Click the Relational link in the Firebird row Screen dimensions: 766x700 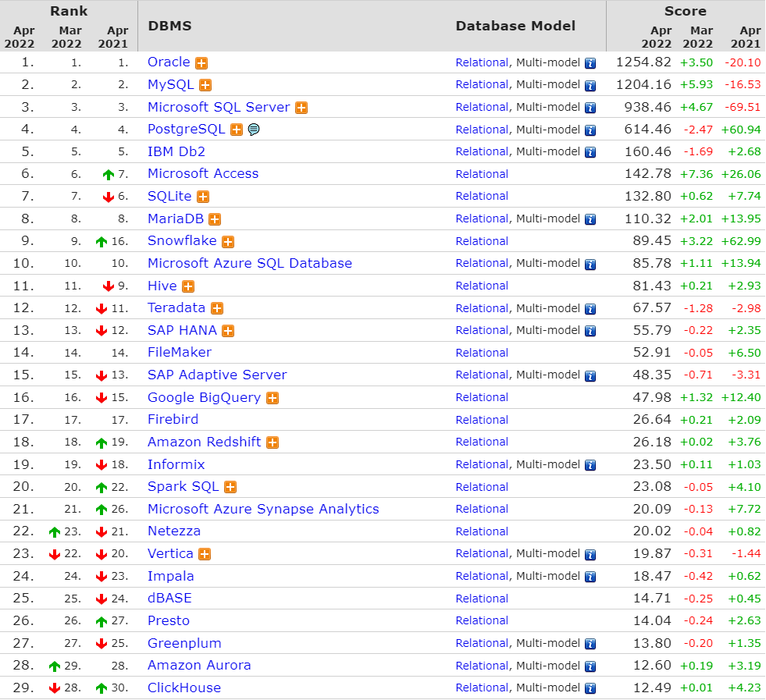[x=482, y=420]
